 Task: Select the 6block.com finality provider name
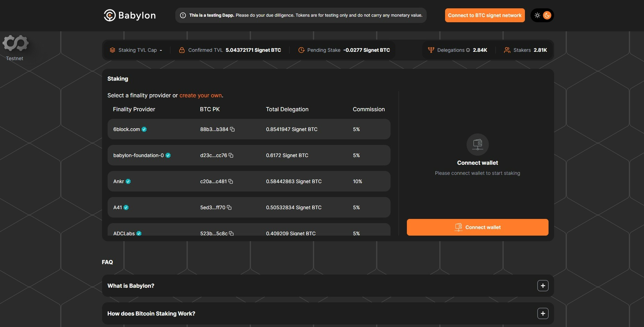[127, 129]
